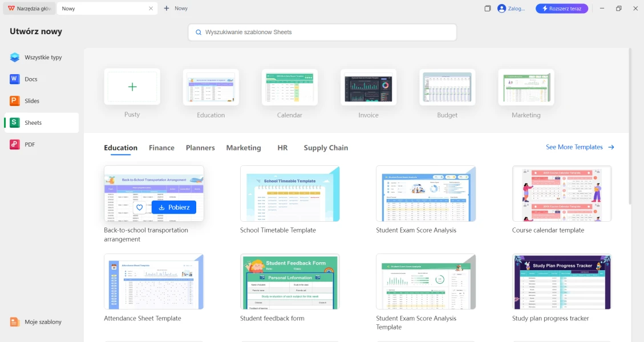The width and height of the screenshot is (644, 342).
Task: Follow the See More Templates link
Action: (580, 147)
